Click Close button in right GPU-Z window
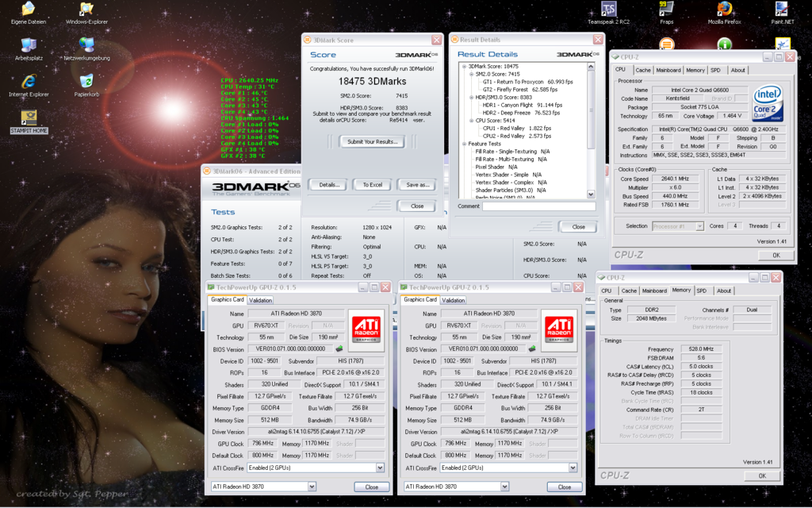 point(564,487)
